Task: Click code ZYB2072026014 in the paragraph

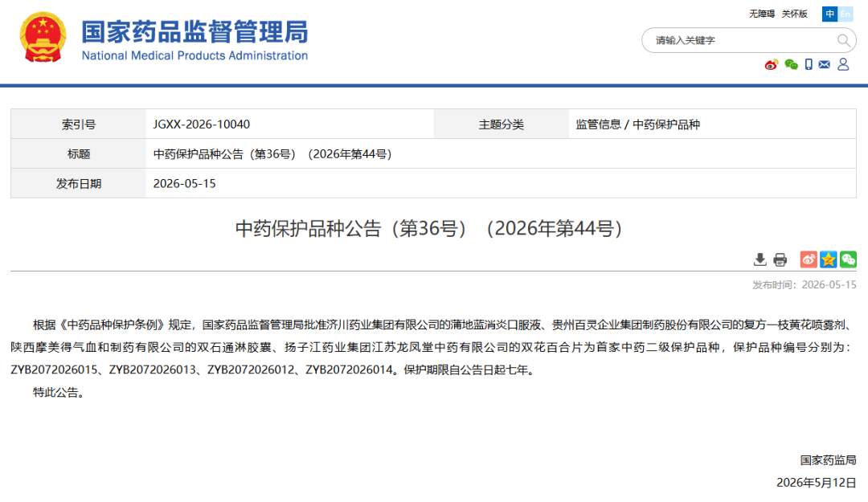Action: [x=350, y=369]
